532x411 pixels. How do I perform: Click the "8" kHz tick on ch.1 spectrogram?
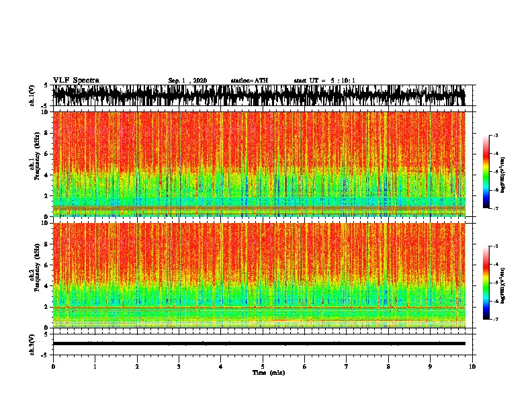(48, 133)
